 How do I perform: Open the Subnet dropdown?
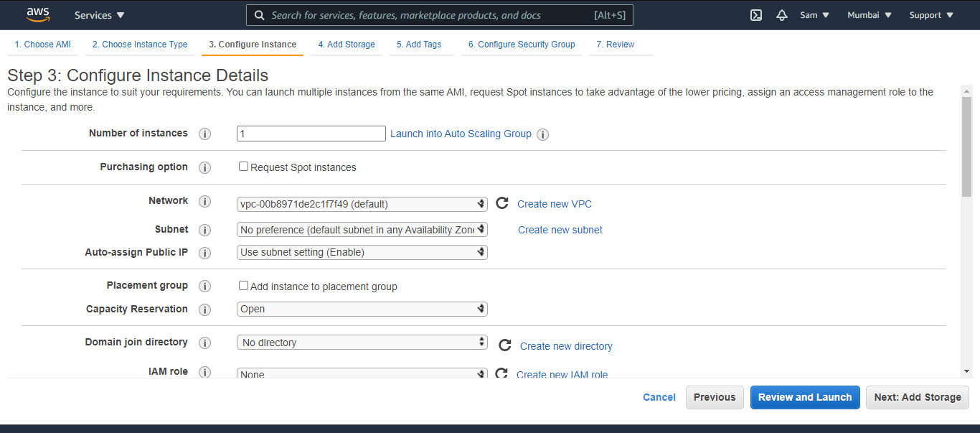(x=362, y=229)
